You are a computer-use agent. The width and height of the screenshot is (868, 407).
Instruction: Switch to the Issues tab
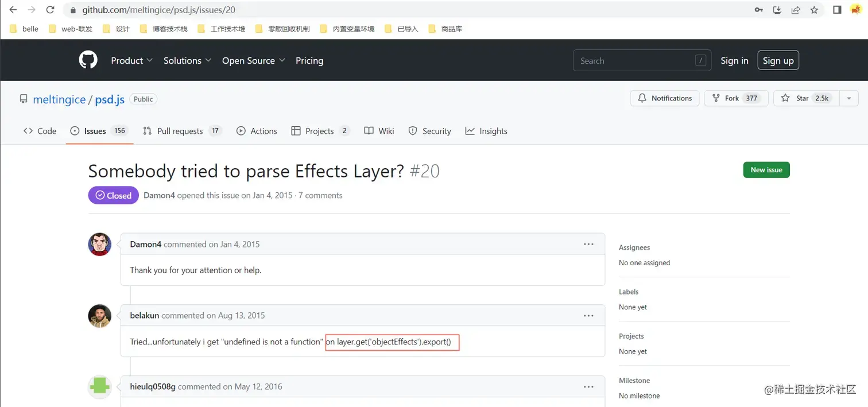click(x=99, y=131)
